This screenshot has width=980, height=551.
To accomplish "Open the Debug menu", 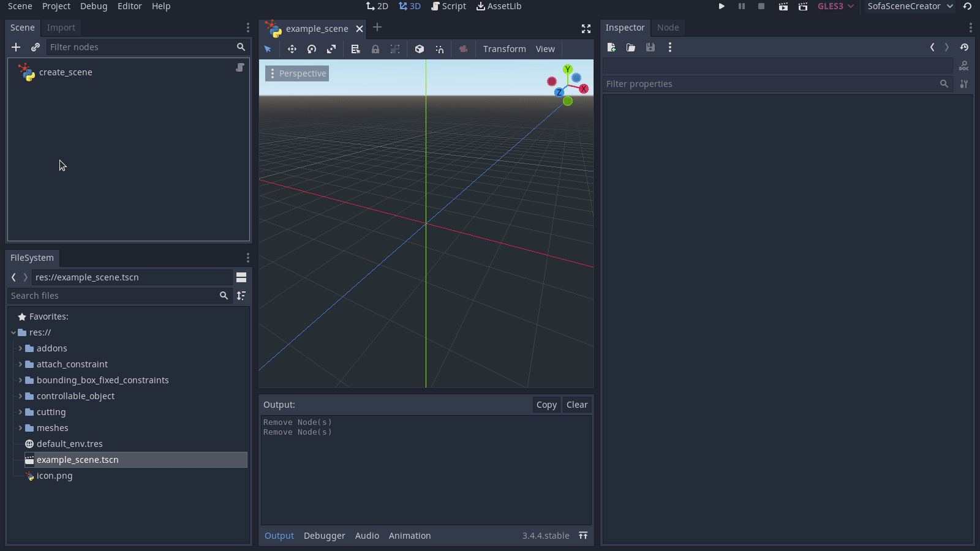I will (x=94, y=6).
